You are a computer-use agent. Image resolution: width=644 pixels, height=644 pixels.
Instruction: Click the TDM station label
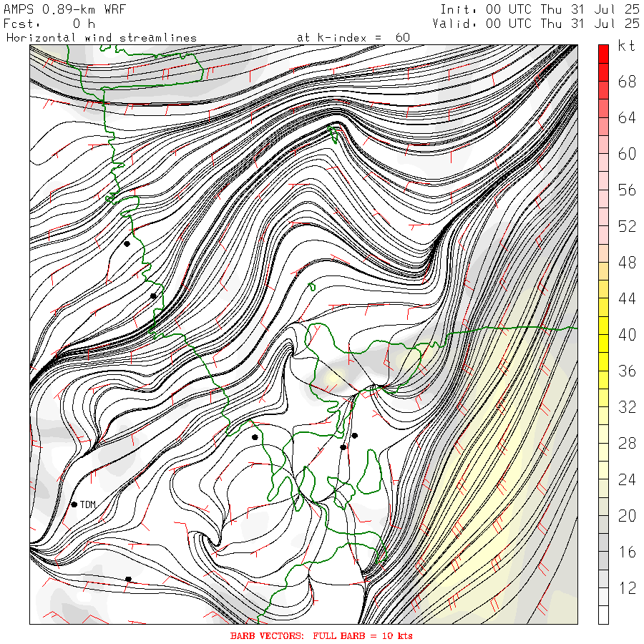(x=87, y=504)
